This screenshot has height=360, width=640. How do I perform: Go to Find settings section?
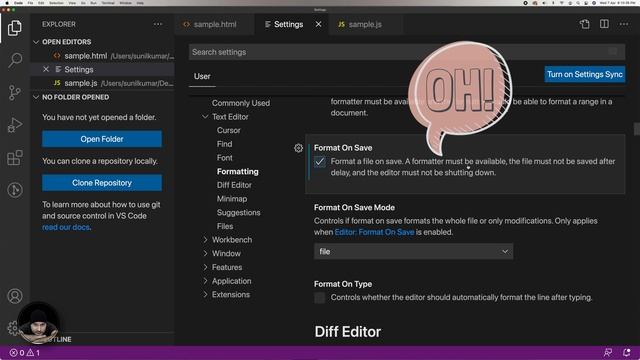click(x=224, y=144)
